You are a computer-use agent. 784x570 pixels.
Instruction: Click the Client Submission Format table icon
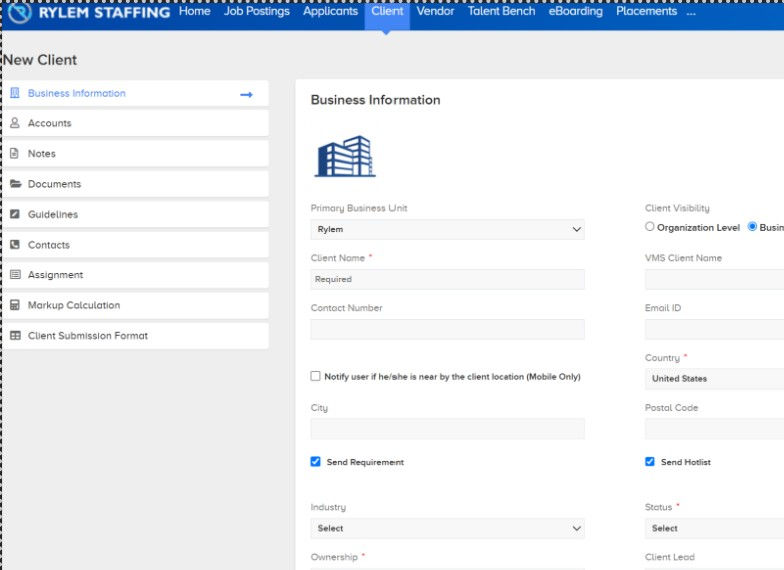16,336
